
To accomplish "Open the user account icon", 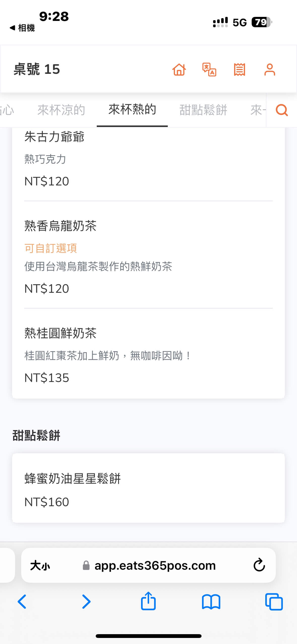I will tap(270, 70).
